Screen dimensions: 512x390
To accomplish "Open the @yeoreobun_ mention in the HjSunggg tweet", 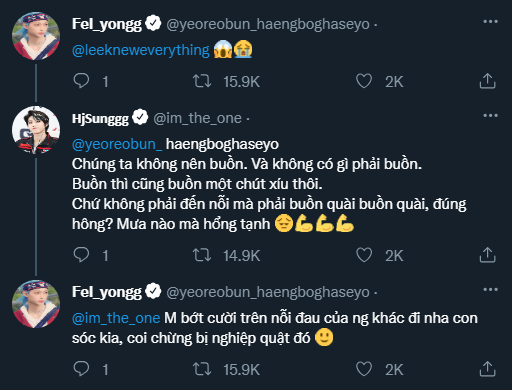I will pyautogui.click(x=117, y=144).
